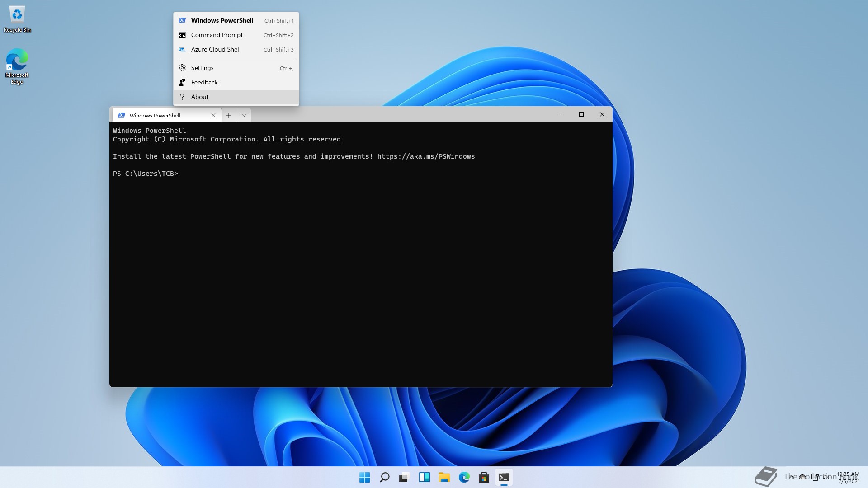
Task: Launch File Explorer from taskbar
Action: pos(444,477)
